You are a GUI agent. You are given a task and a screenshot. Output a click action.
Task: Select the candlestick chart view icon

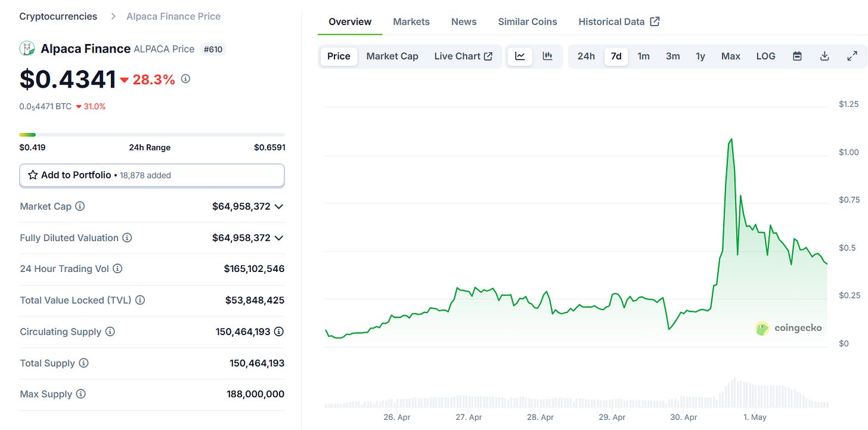[547, 56]
